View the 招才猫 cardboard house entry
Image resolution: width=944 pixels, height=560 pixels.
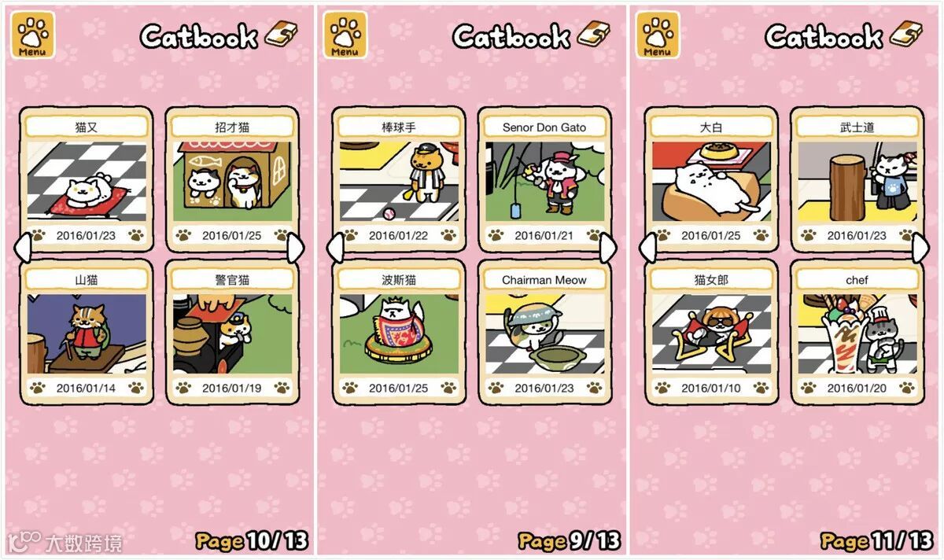coord(232,180)
